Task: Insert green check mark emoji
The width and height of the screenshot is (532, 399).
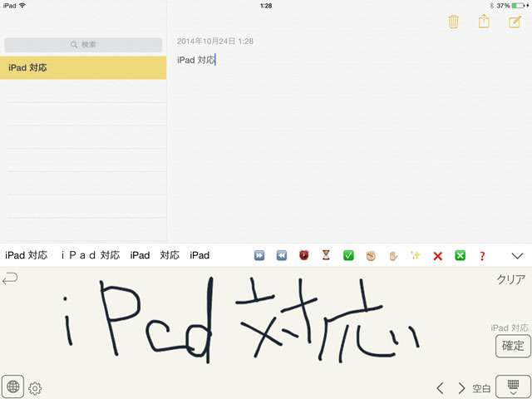Action: click(348, 255)
